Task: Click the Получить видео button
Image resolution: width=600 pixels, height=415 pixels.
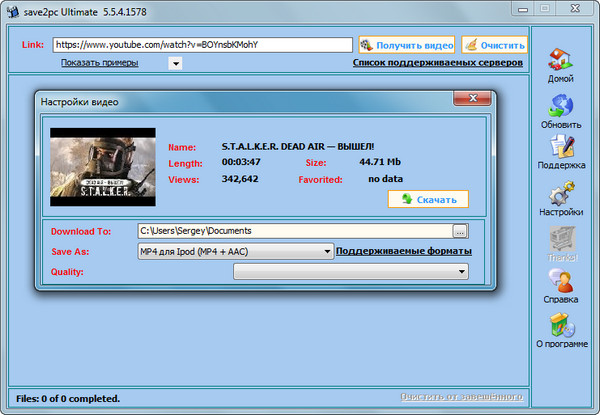Action: coord(406,45)
